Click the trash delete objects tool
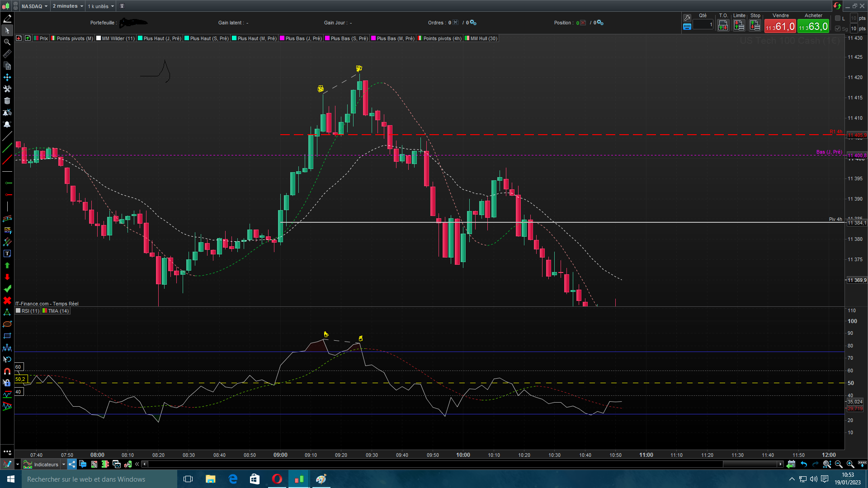 7,101
